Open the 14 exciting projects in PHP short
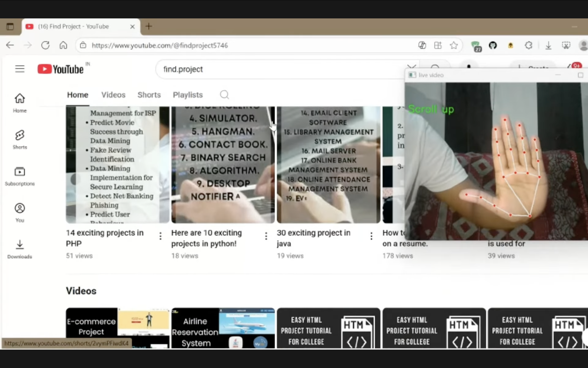Screen dimensions: 588x368 118,165
